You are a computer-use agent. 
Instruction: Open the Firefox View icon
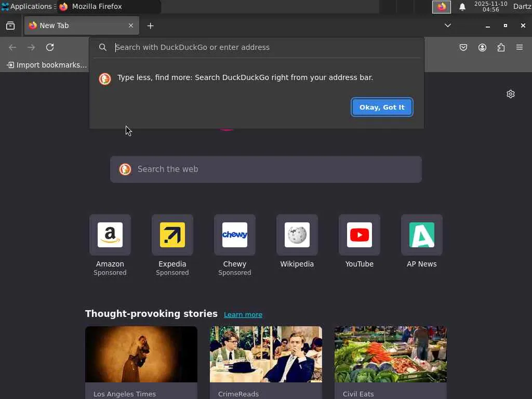(x=10, y=26)
